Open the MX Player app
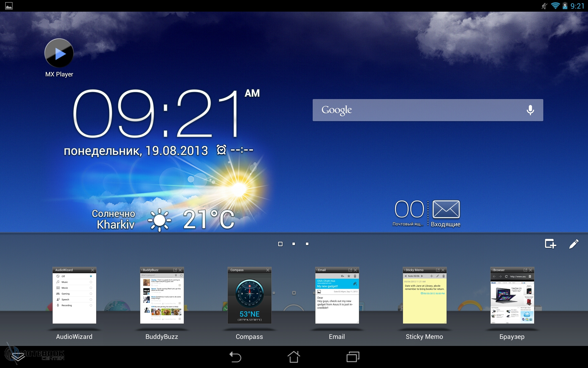 pyautogui.click(x=59, y=54)
